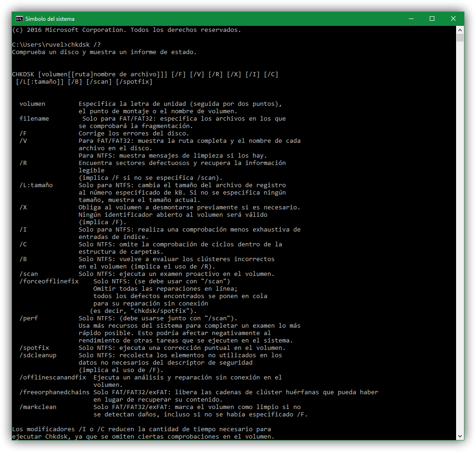Click the window title 'Símbolo del sistema'
Viewport: 476px width, 452px height.
point(50,19)
